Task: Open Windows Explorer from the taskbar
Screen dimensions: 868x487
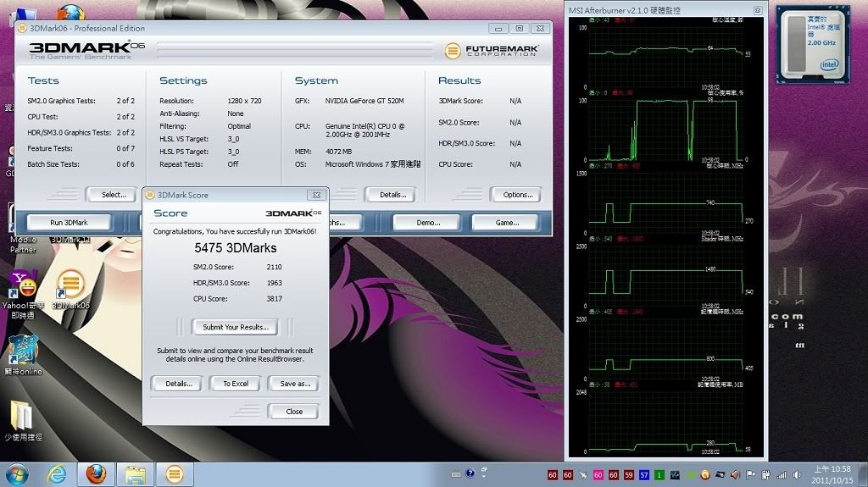Action: click(x=133, y=473)
